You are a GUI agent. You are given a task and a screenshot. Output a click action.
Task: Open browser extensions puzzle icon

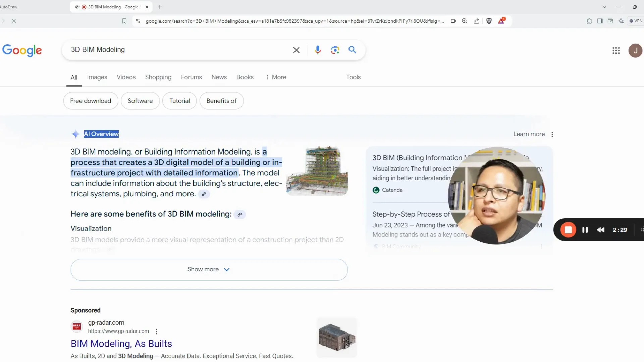point(589,21)
